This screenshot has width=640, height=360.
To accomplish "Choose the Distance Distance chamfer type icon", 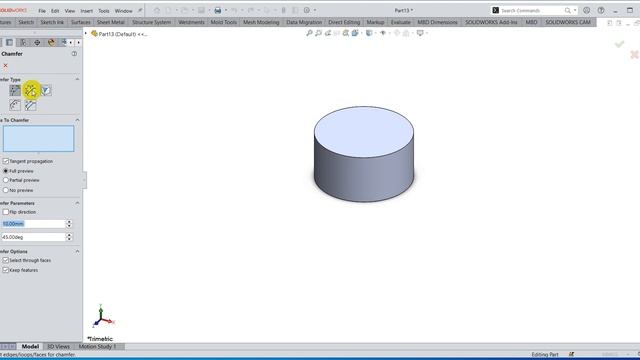I will [x=31, y=90].
